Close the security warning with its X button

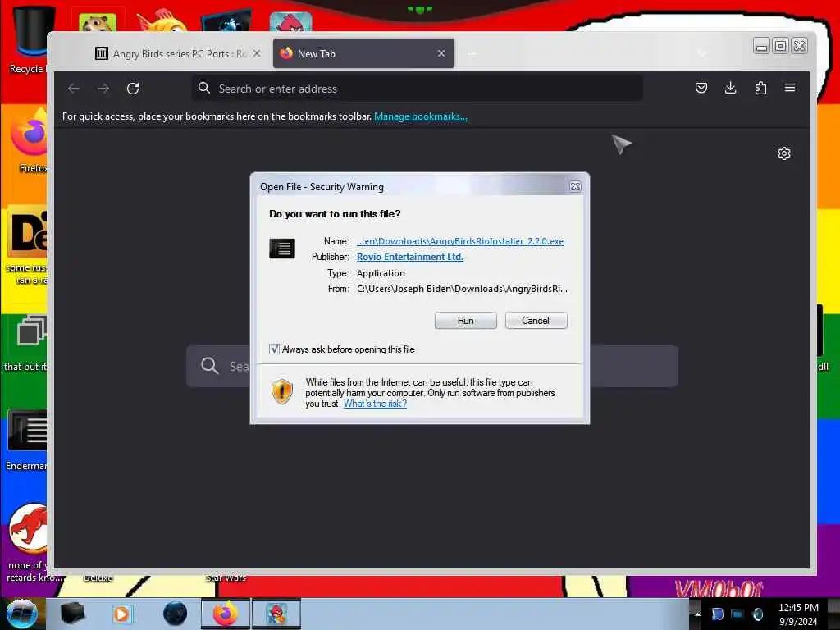click(575, 186)
